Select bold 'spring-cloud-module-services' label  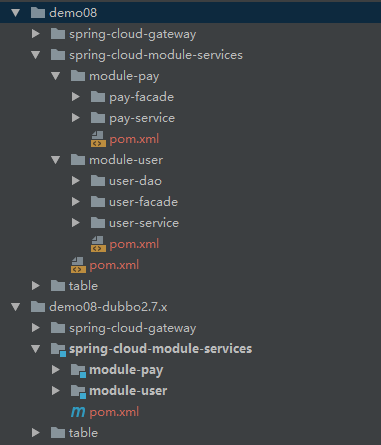click(x=161, y=349)
